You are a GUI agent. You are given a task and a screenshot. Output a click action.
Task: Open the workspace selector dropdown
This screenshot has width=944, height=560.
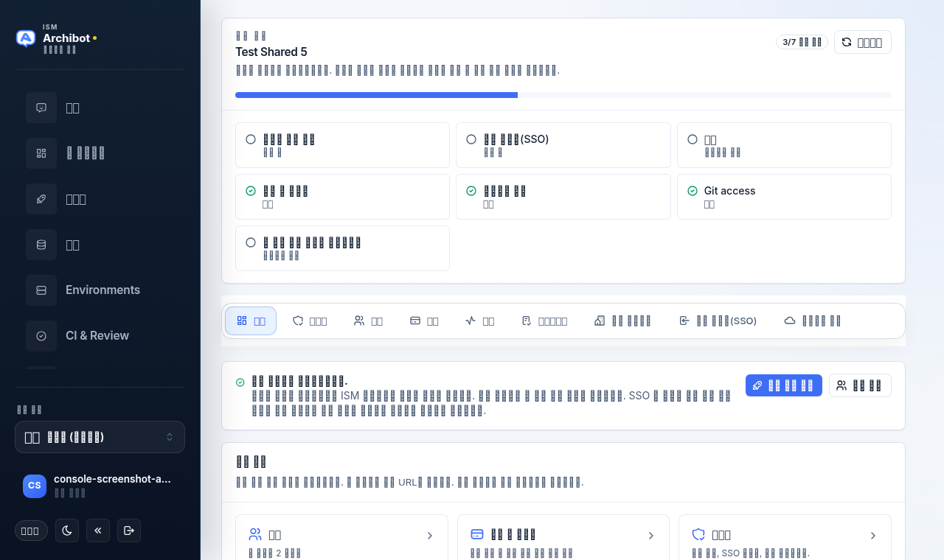point(100,437)
